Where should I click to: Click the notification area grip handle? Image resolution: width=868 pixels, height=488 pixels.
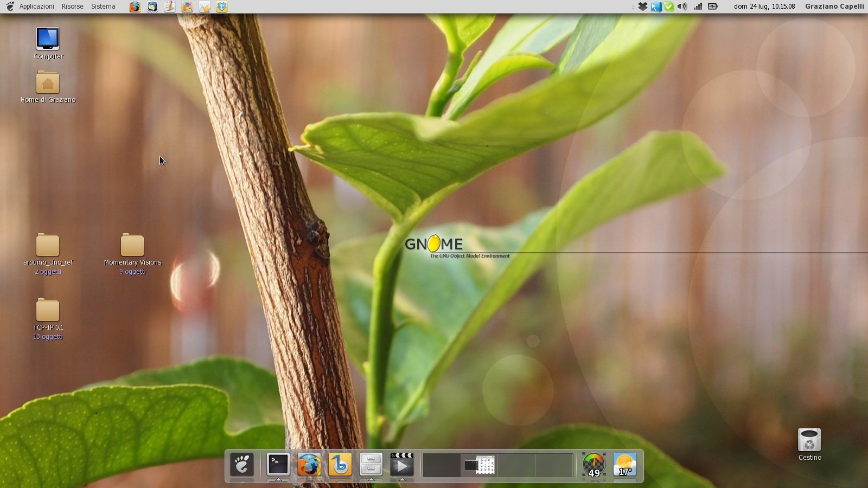click(x=633, y=7)
